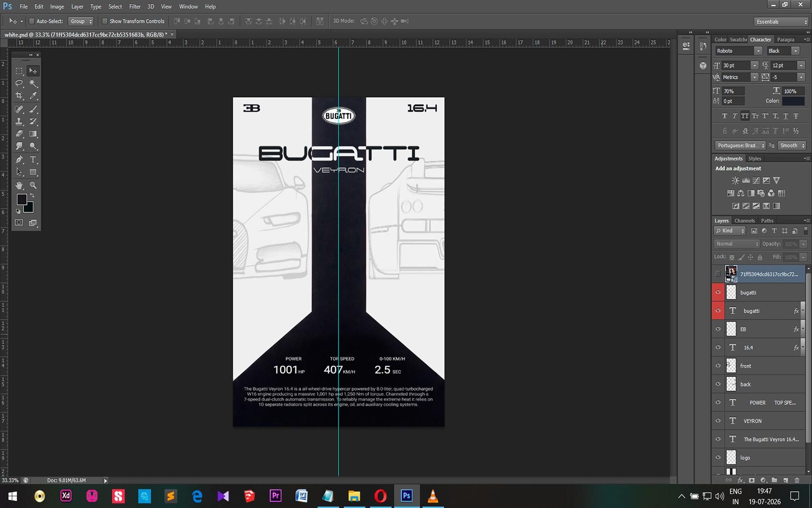Open the Layer menu
Viewport: 812px width, 508px height.
77,7
